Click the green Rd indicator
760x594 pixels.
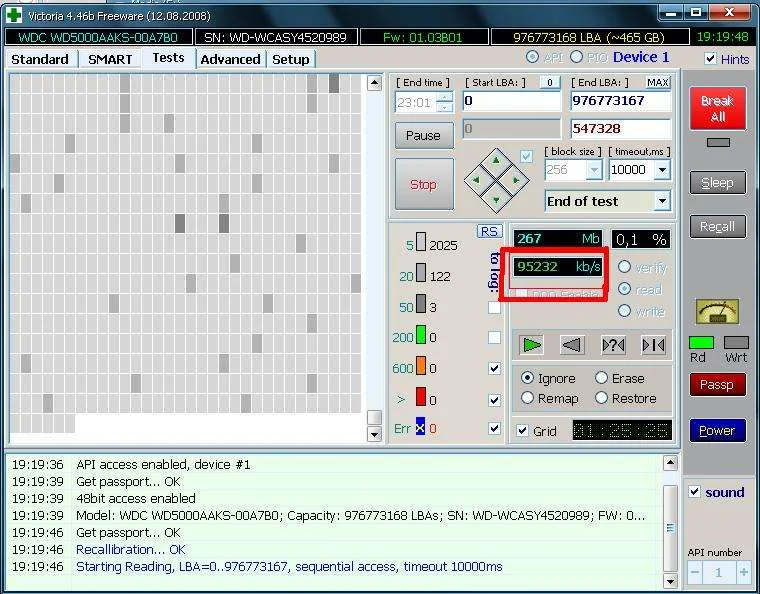pyautogui.click(x=701, y=343)
